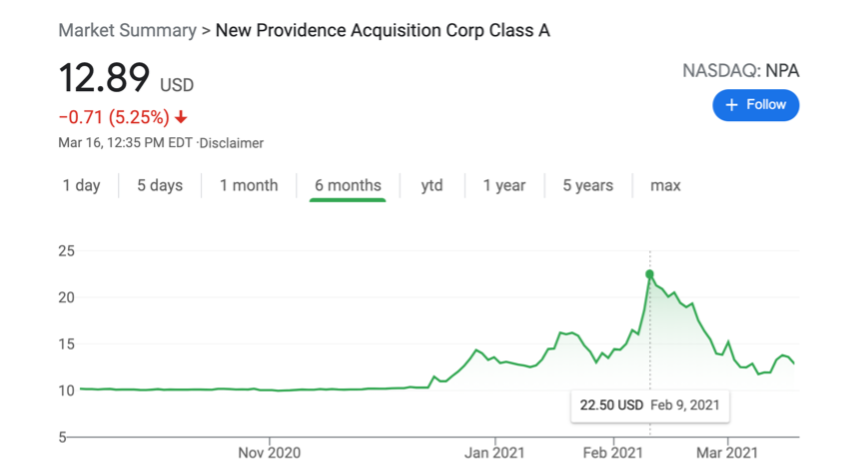Click the Nov 2020 axis label

click(270, 453)
